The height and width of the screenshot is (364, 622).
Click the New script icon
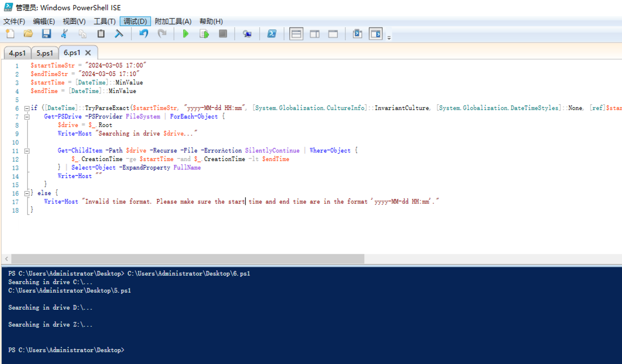coord(10,34)
